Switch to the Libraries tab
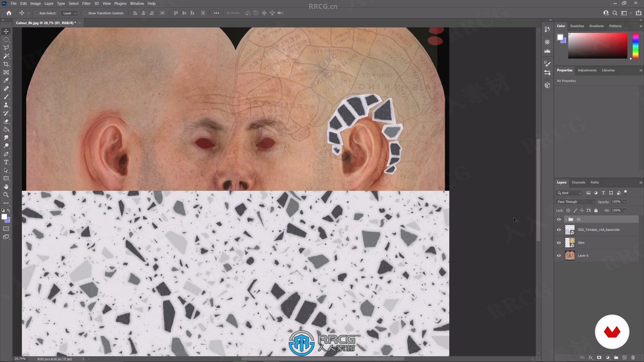Viewport: 644px width, 362px height. click(x=608, y=70)
